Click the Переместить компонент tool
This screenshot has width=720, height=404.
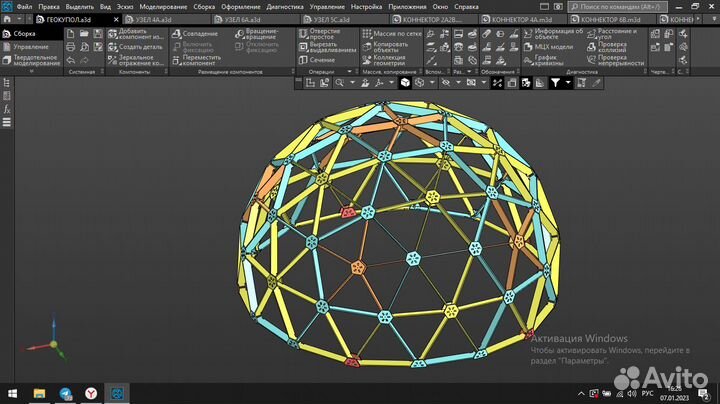[197, 60]
